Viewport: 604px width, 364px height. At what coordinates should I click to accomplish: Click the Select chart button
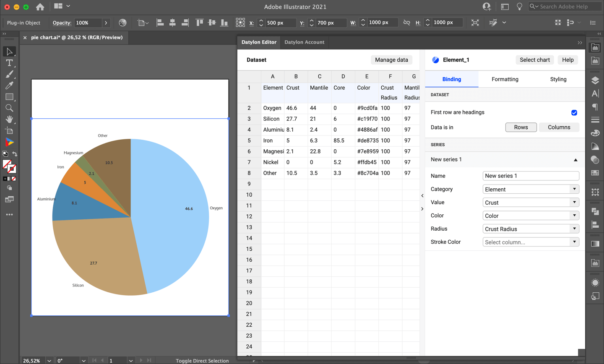tap(534, 60)
